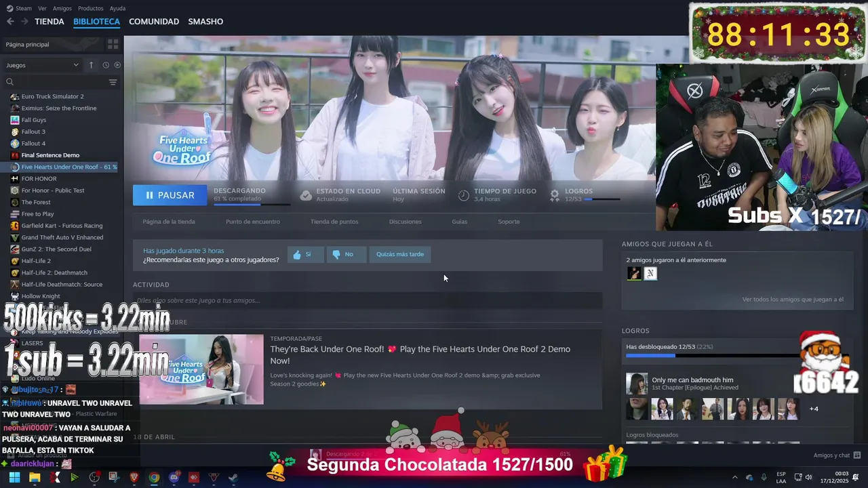Image resolution: width=868 pixels, height=488 pixels.
Task: Open Discusiones link
Action: (x=406, y=222)
